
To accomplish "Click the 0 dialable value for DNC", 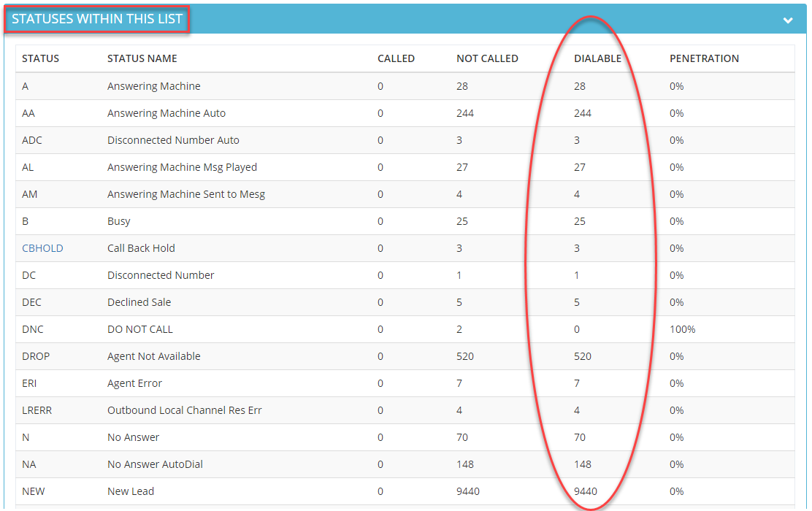I will pos(577,329).
